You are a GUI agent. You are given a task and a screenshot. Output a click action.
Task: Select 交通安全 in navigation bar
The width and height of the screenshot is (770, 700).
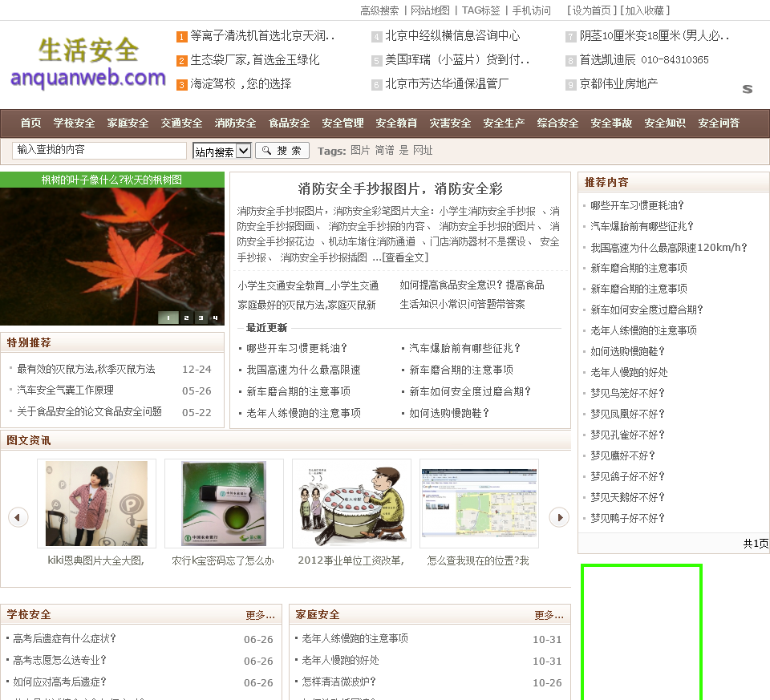point(182,123)
